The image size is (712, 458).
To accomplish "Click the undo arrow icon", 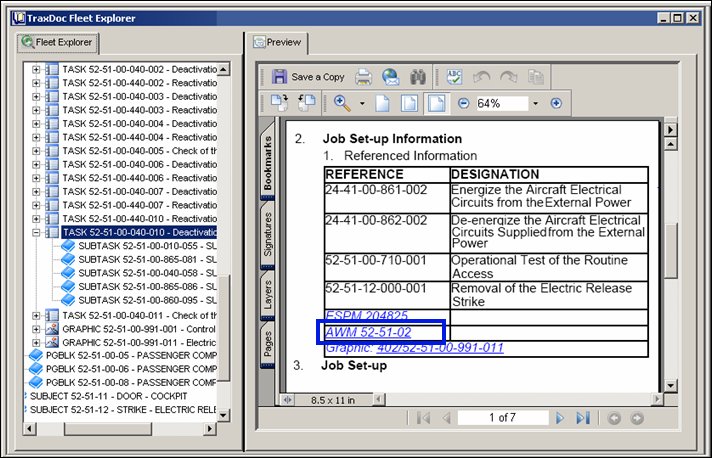I will [481, 77].
